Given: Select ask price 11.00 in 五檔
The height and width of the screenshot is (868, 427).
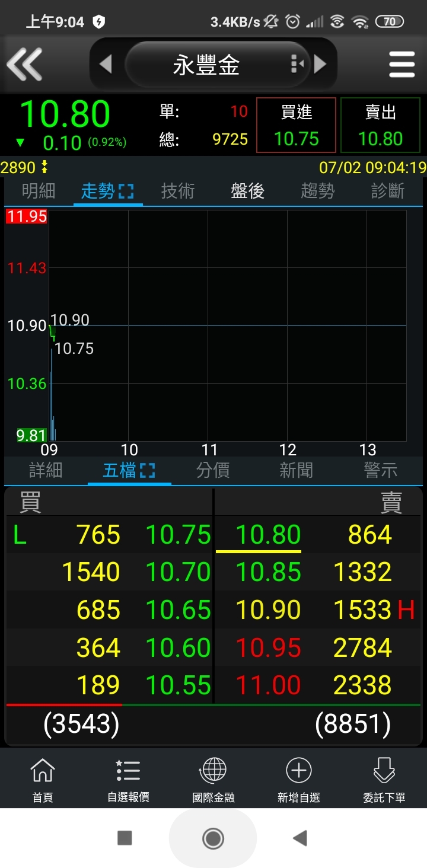Looking at the screenshot, I should (268, 685).
